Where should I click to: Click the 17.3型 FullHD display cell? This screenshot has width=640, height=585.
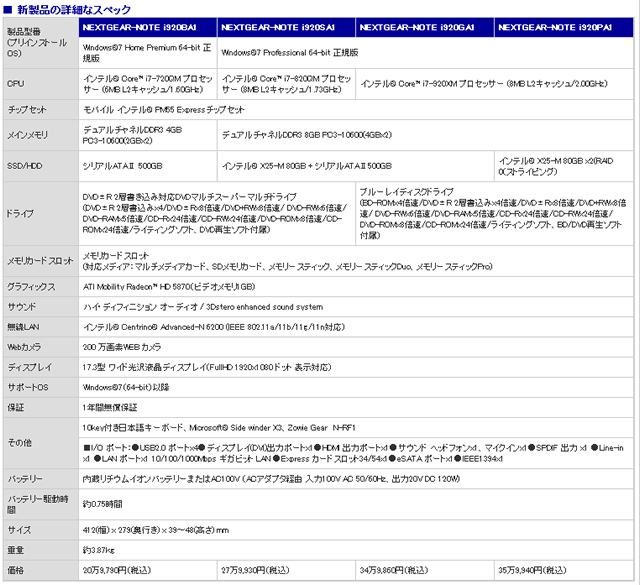tap(356, 367)
